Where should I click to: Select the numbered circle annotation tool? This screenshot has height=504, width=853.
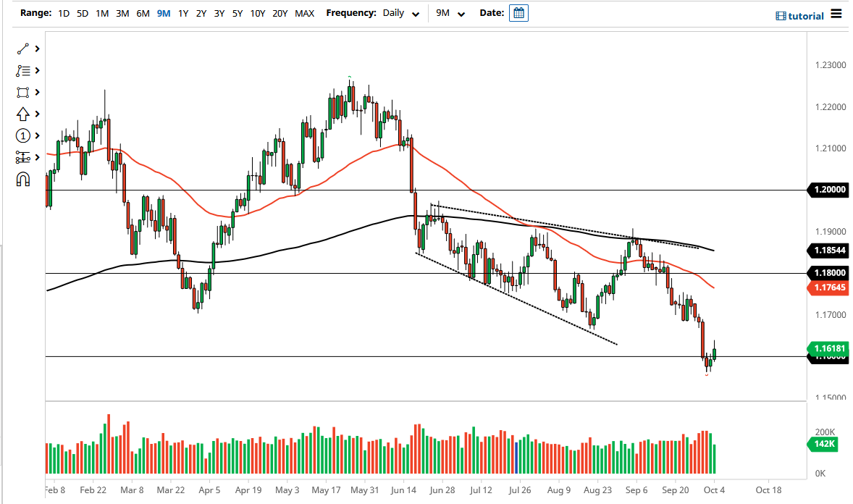pos(23,135)
